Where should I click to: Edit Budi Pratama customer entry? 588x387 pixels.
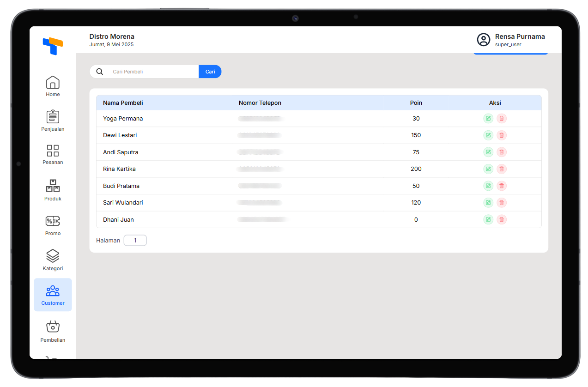click(x=488, y=186)
